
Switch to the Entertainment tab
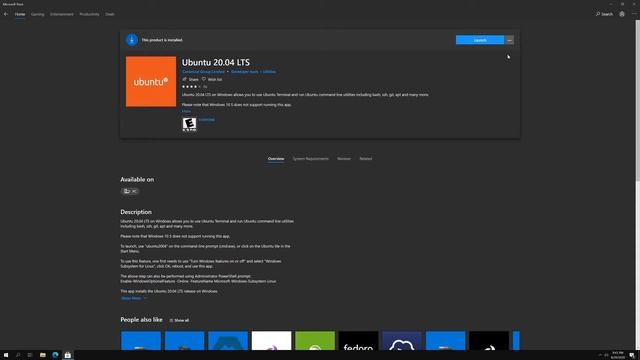(62, 14)
